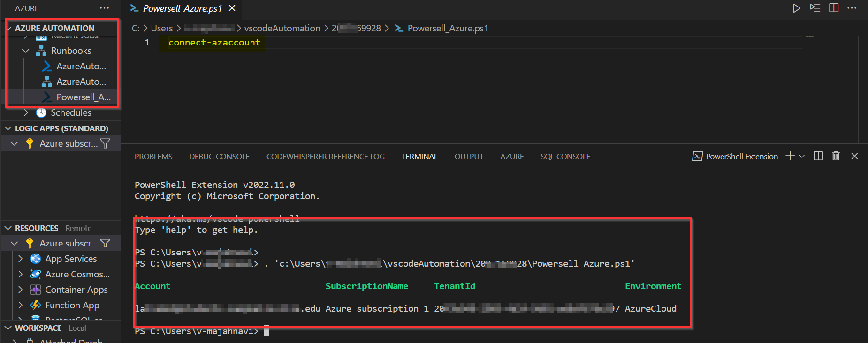Open the AZURE sidebar's ellipsis menu
Image resolution: width=868 pixels, height=343 pixels.
(104, 8)
